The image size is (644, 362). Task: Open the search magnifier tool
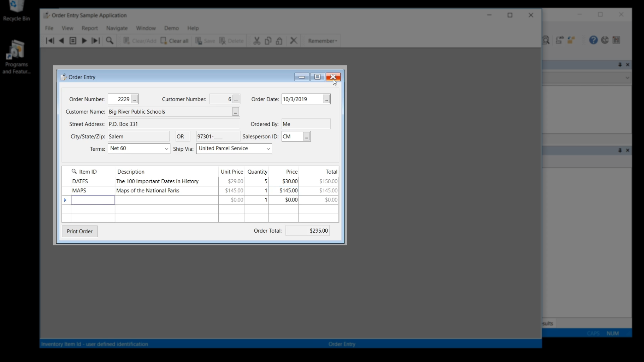[109, 41]
